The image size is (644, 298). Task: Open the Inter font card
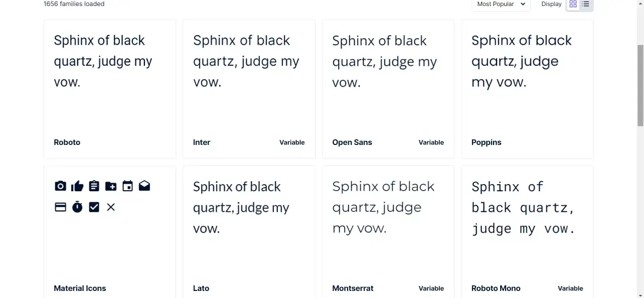coord(249,89)
